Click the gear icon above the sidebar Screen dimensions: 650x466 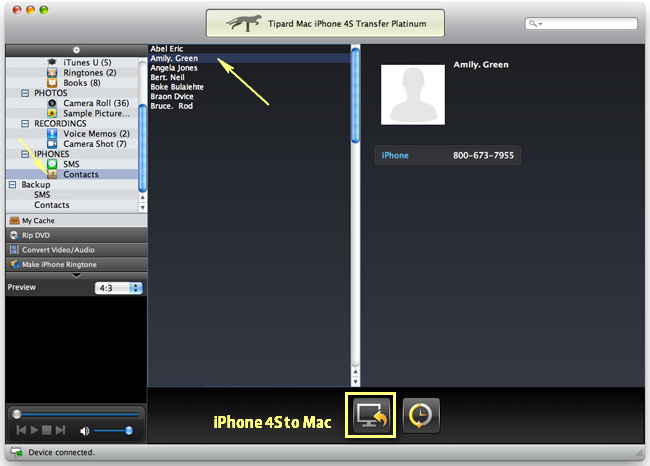76,50
